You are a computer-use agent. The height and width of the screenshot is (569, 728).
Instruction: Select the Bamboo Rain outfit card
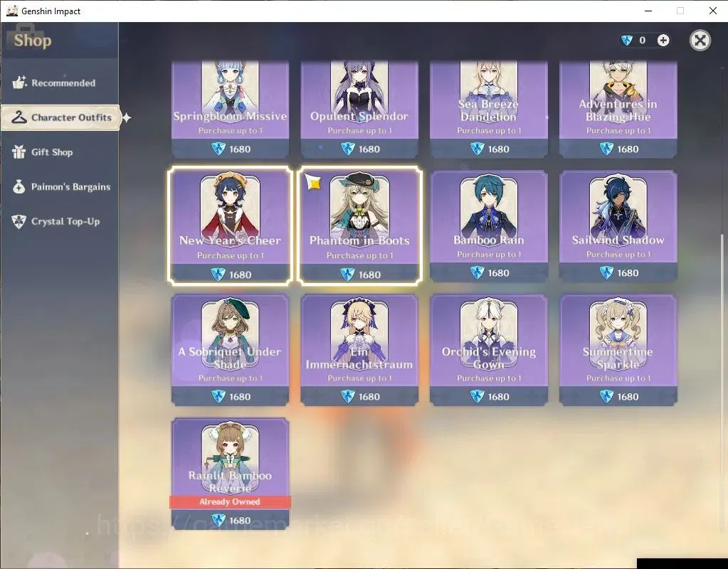pyautogui.click(x=488, y=225)
